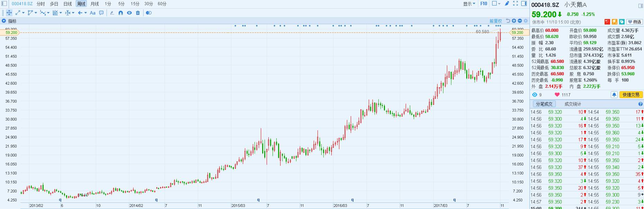Open F10 company information

(484, 3)
